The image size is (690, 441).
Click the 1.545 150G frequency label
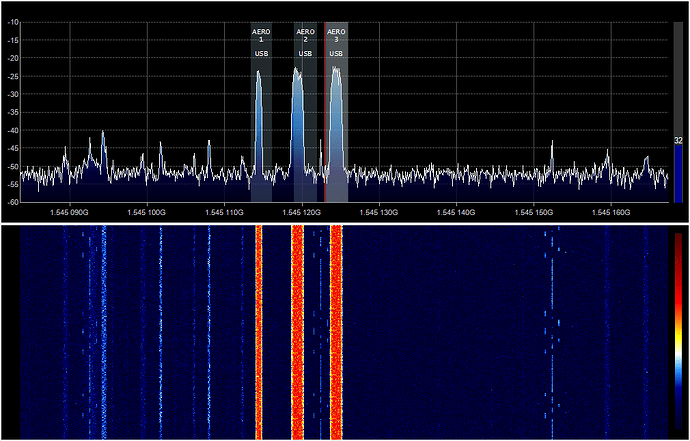[x=534, y=213]
